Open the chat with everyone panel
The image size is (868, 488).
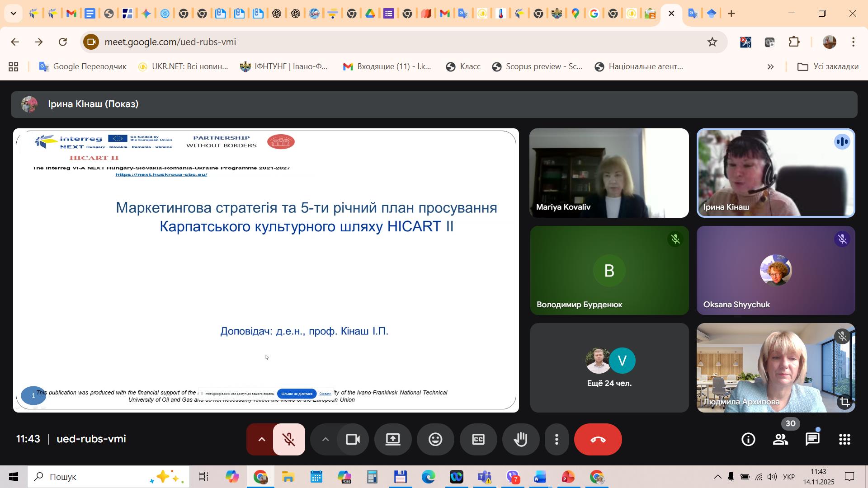[812, 440]
